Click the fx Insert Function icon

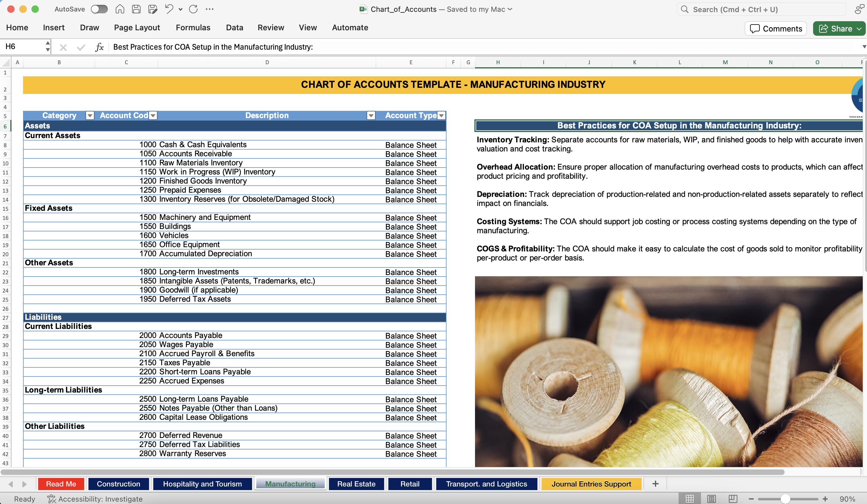(x=99, y=47)
